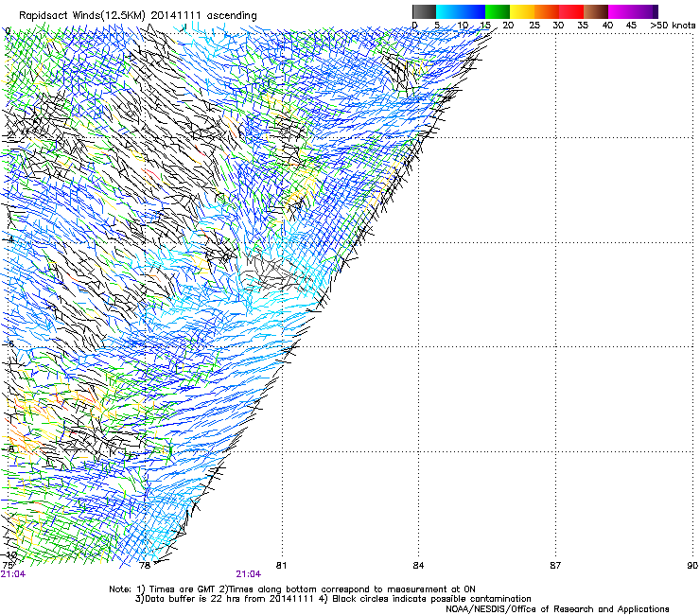Screen dimensions: 700x615
Task: Click the longitude label '87'
Action: click(x=555, y=566)
